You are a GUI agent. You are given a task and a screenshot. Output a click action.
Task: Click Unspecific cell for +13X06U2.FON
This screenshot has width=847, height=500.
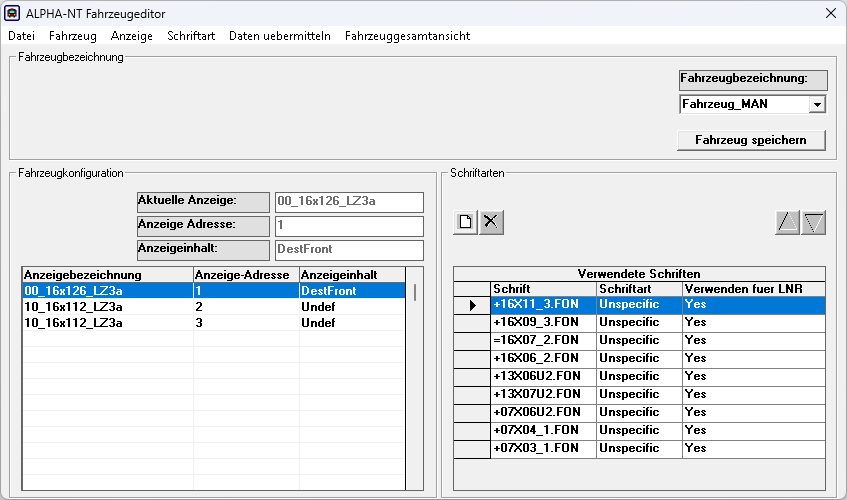point(640,376)
